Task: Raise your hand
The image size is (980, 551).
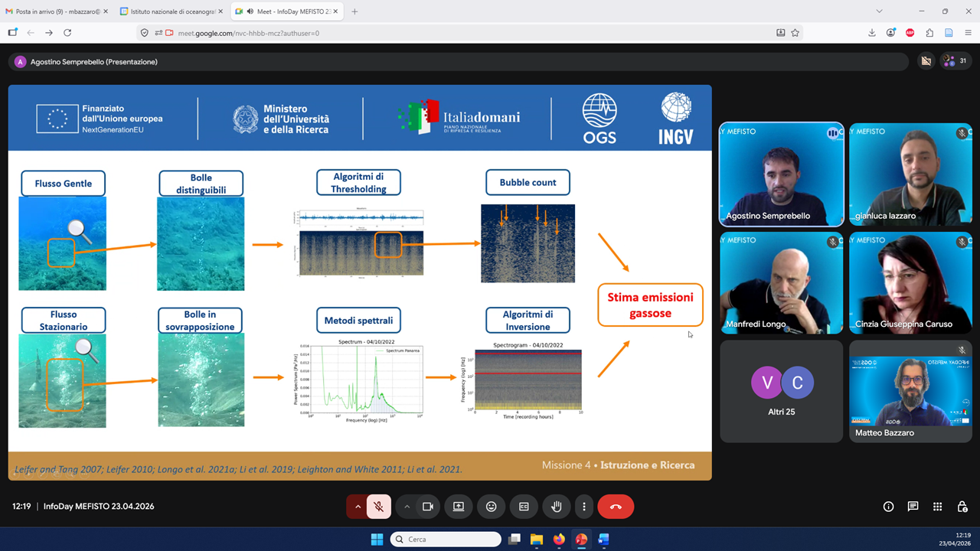Action: point(557,507)
